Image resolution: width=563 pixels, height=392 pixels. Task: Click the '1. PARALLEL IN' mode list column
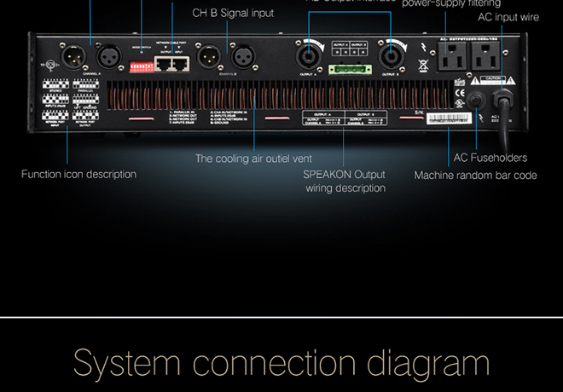pyautogui.click(x=183, y=118)
